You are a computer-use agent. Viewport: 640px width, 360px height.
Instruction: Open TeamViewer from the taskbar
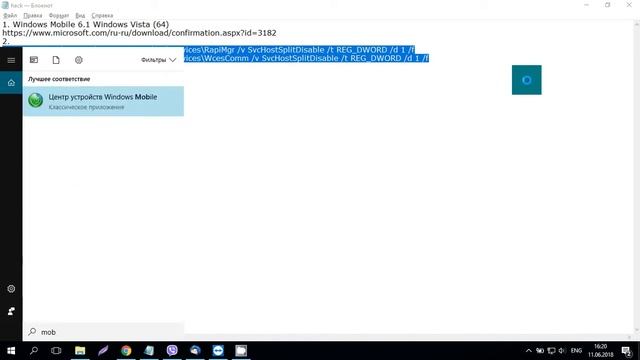tap(218, 351)
